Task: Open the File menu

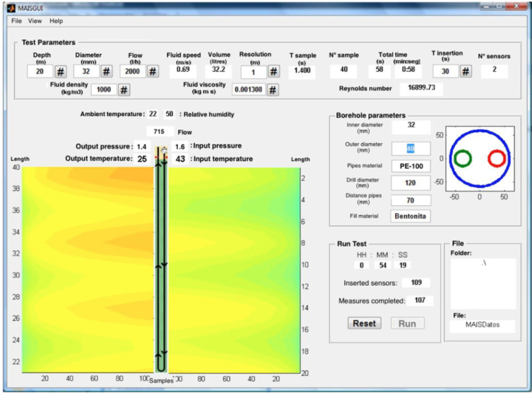Action: coord(16,21)
